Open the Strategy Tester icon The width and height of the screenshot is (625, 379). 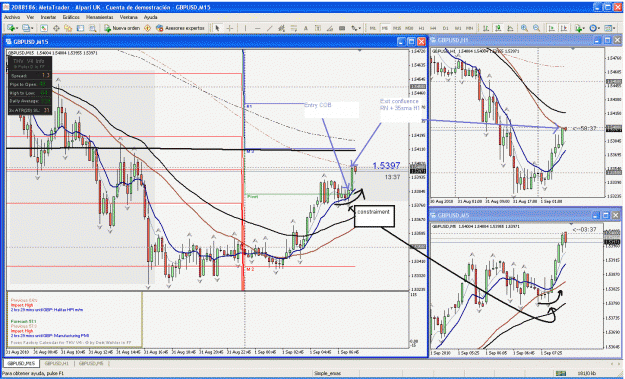pyautogui.click(x=92, y=28)
